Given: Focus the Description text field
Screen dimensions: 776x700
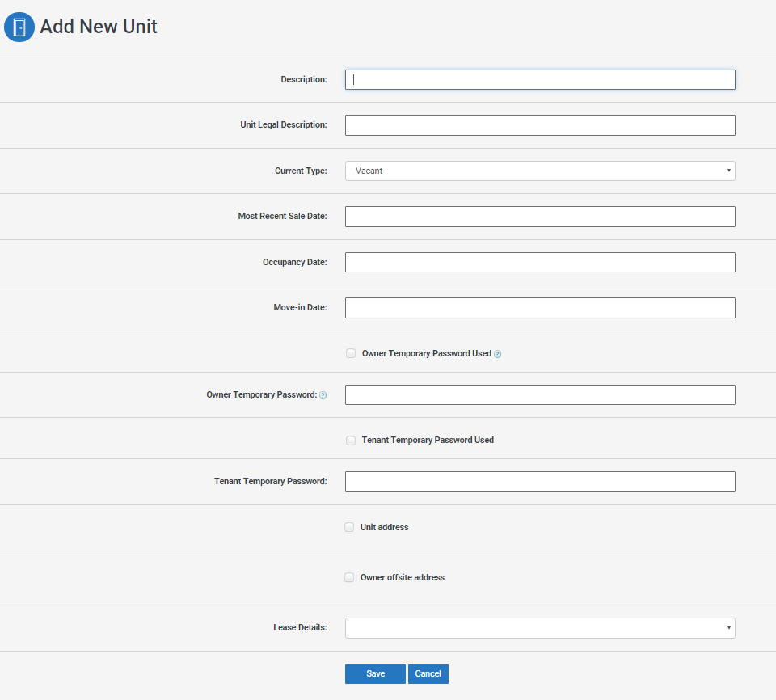Looking at the screenshot, I should (x=539, y=79).
